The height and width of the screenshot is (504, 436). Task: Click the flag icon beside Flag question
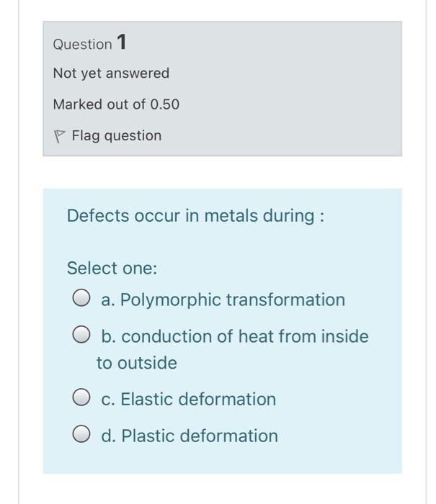point(61,136)
